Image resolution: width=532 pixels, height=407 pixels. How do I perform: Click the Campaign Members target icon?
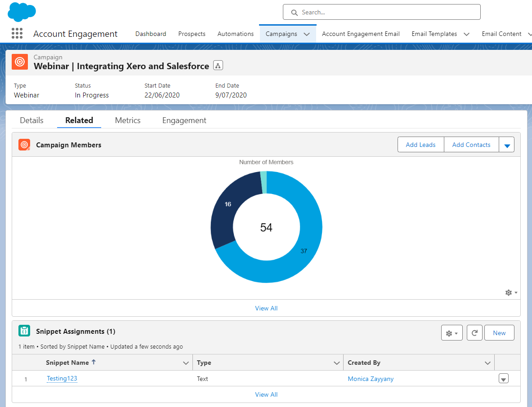pyautogui.click(x=24, y=145)
